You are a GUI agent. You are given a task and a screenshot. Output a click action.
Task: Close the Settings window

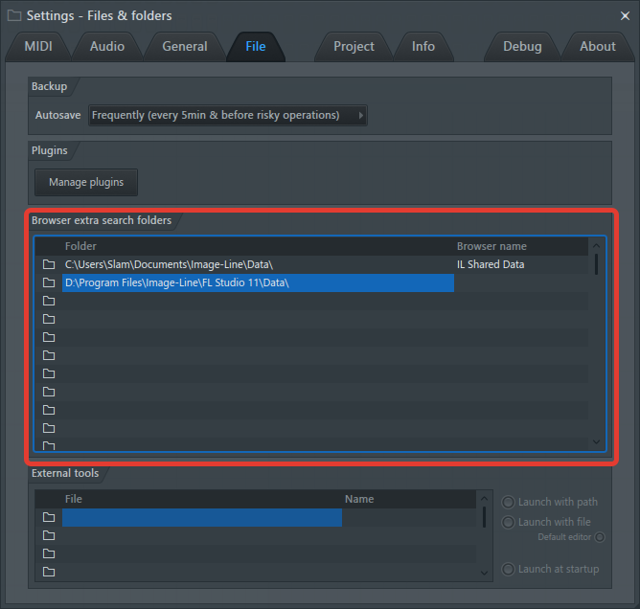pyautogui.click(x=625, y=16)
